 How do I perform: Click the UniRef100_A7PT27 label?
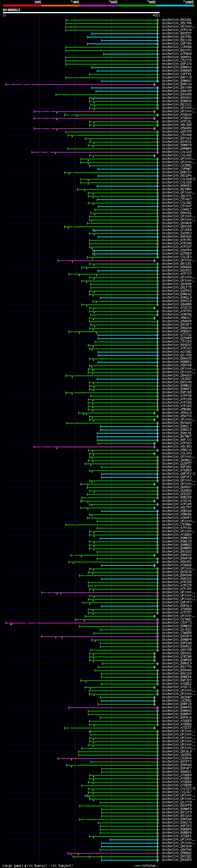(x=176, y=274)
